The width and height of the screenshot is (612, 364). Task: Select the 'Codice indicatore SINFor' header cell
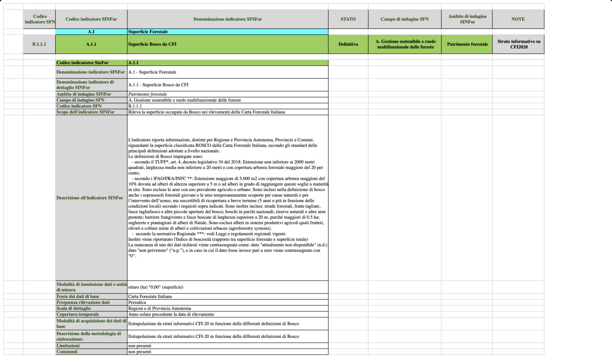(91, 19)
